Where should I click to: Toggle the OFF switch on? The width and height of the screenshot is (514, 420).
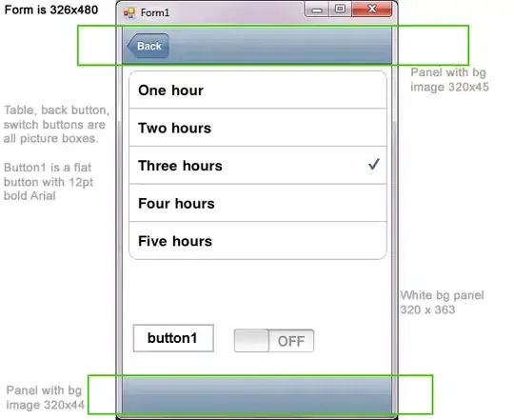click(x=274, y=341)
